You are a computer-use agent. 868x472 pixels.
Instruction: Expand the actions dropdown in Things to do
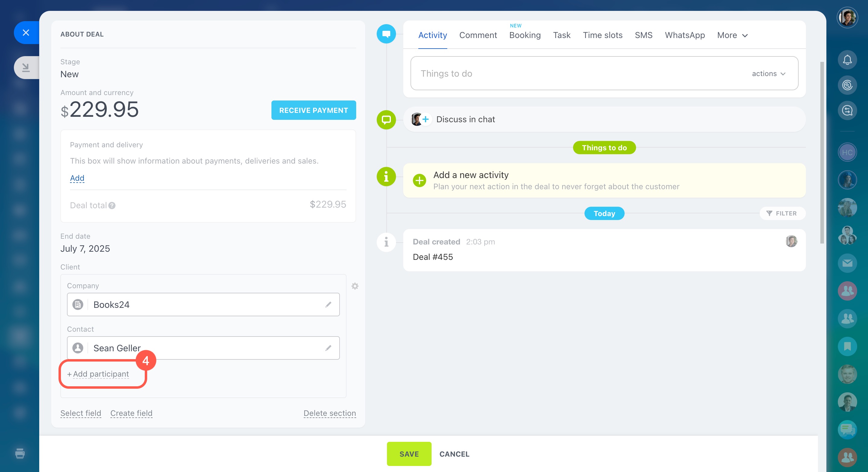click(768, 74)
